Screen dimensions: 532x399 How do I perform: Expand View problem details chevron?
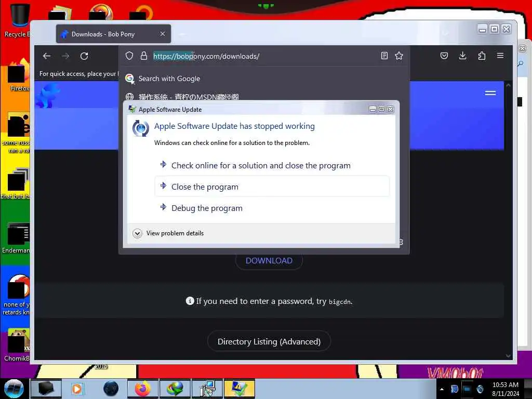137,233
